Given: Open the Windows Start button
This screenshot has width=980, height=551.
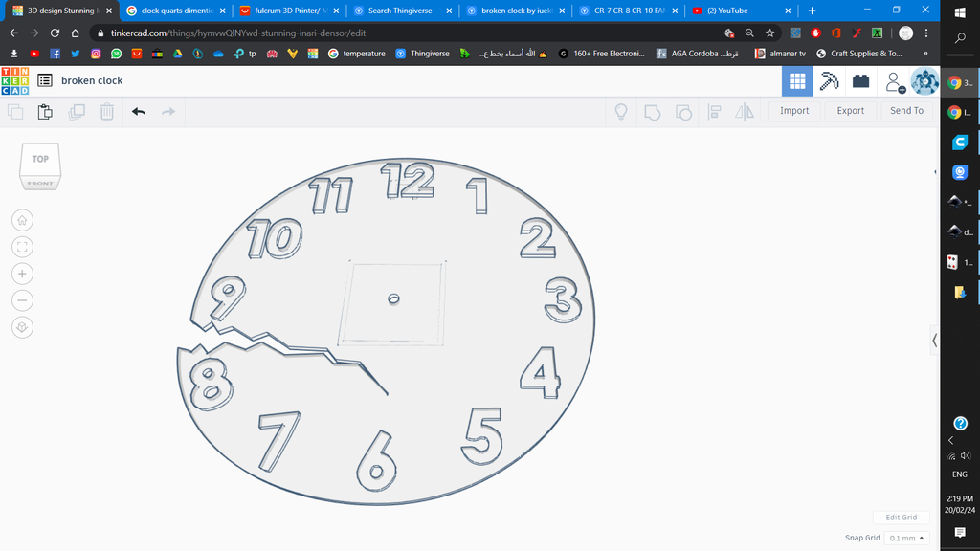Looking at the screenshot, I should 960,12.
